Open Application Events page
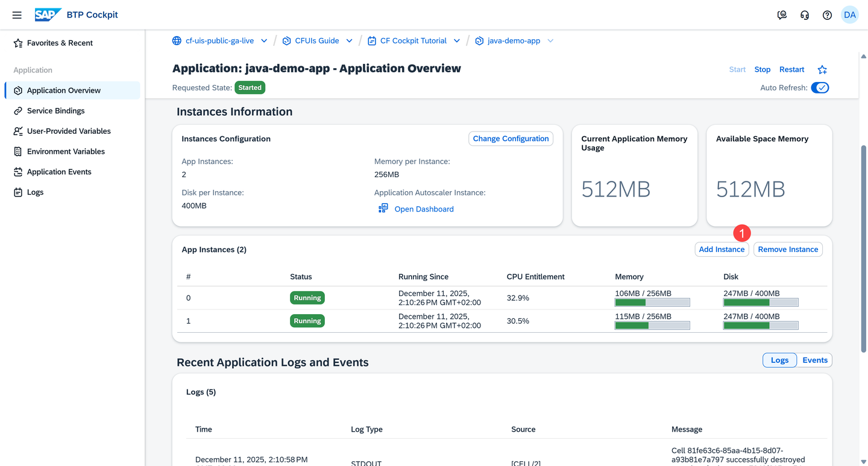The height and width of the screenshot is (466, 868). [x=72, y=172]
